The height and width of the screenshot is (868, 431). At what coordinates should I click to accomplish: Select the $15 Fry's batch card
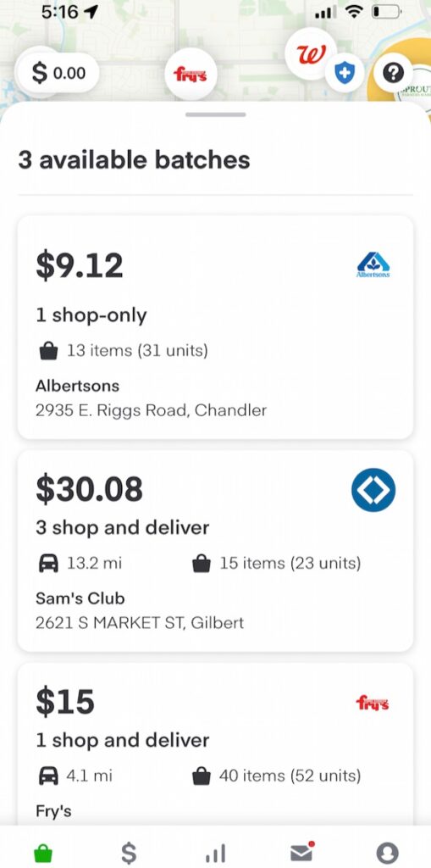click(x=215, y=744)
